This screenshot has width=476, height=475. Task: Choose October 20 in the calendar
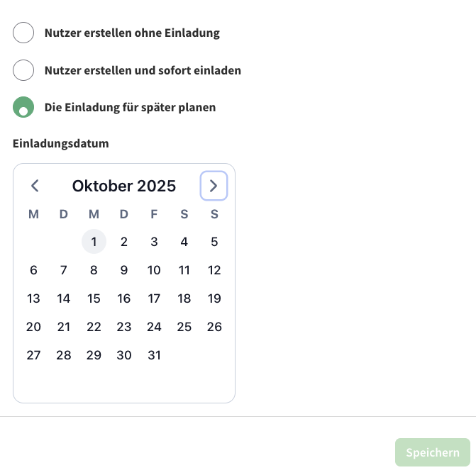[33, 327]
